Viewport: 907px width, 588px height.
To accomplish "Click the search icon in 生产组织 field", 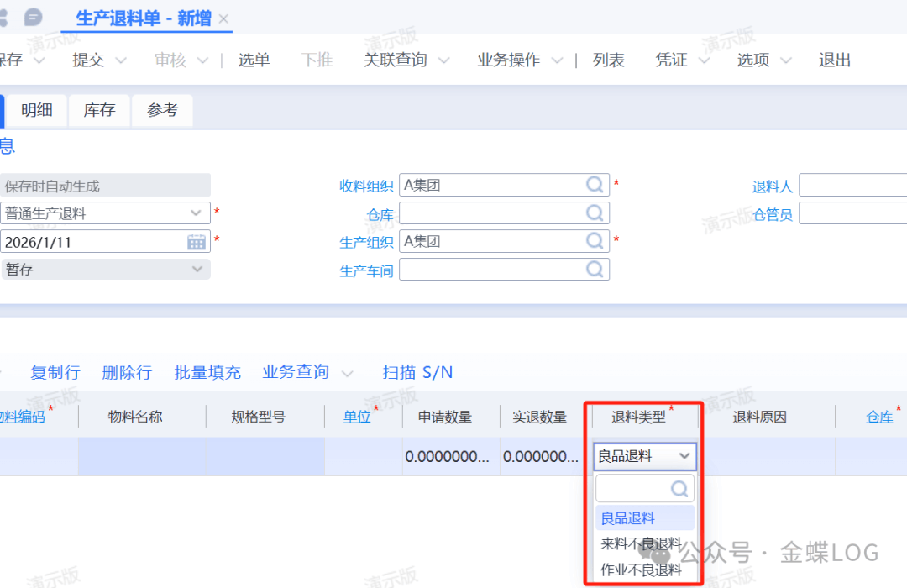I will point(595,241).
